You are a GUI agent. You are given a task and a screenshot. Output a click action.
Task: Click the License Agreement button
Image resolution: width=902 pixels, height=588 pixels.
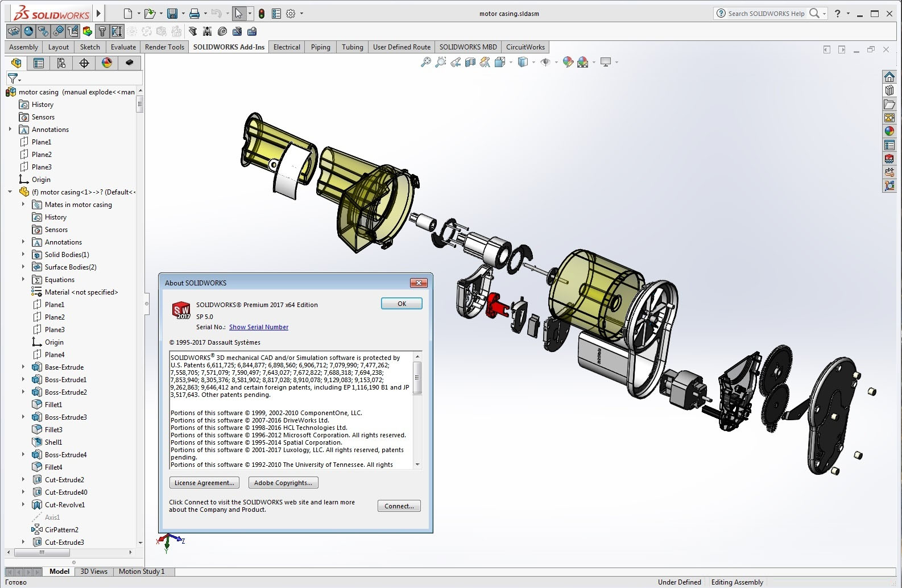click(204, 483)
